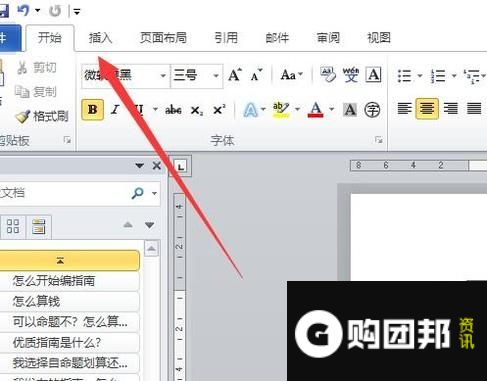Apply strikethrough formatting with abc icon
487x381 pixels.
point(173,110)
